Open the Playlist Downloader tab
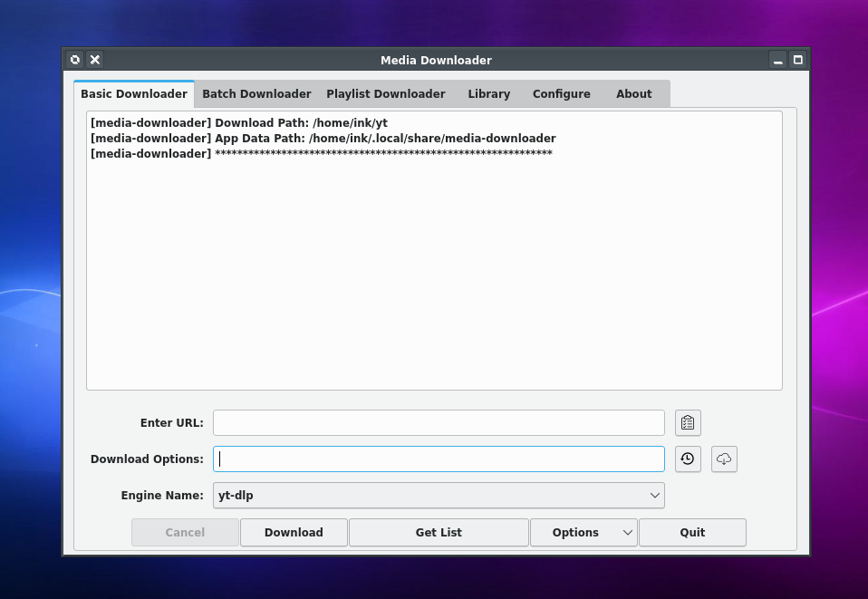The image size is (868, 599). (x=386, y=94)
